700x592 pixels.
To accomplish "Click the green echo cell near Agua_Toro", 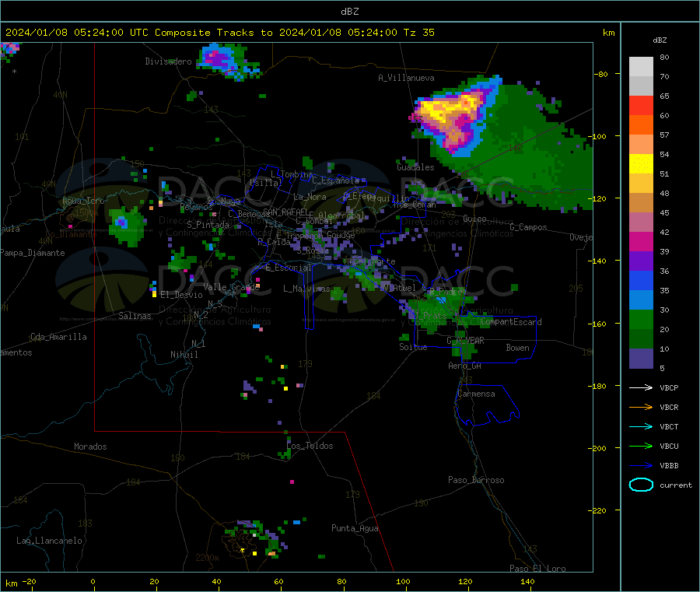I will click(127, 226).
